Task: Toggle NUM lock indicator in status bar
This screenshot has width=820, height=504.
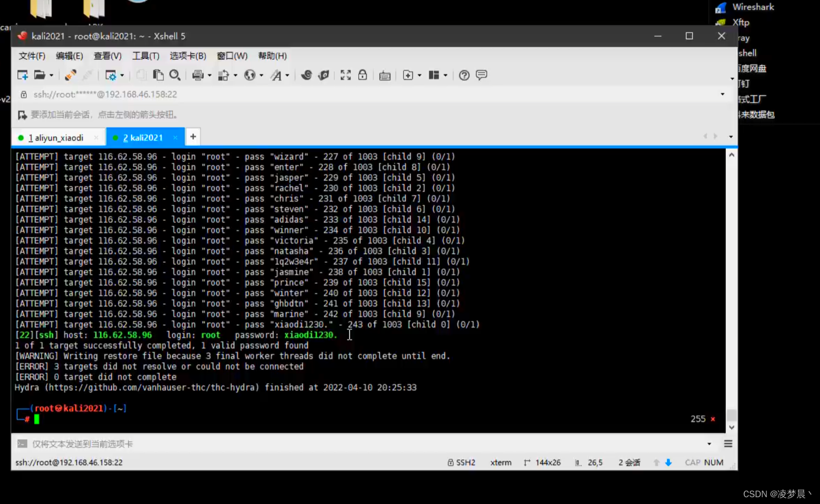Action: [x=713, y=463]
